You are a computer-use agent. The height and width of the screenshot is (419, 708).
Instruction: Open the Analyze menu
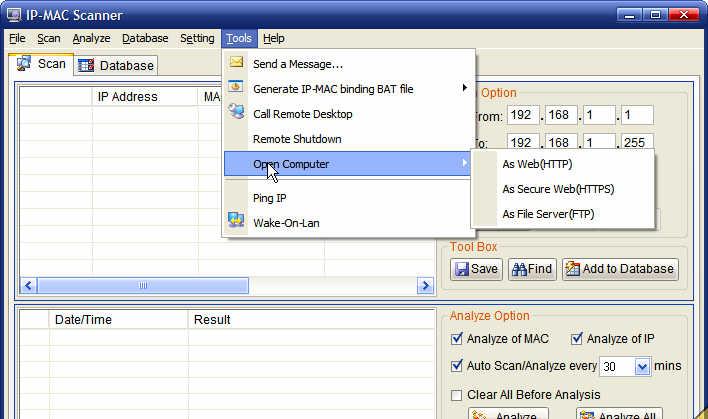click(91, 38)
